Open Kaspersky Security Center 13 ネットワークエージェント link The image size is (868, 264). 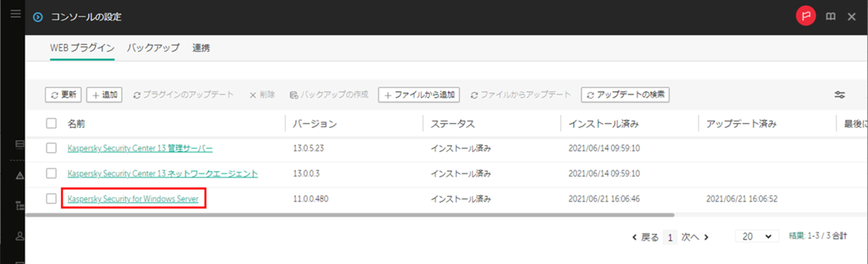click(x=163, y=174)
